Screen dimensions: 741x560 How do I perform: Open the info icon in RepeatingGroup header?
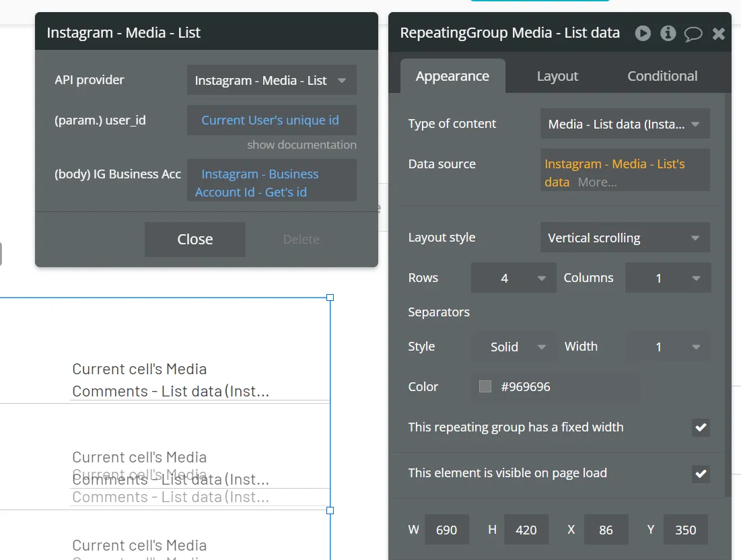point(668,33)
